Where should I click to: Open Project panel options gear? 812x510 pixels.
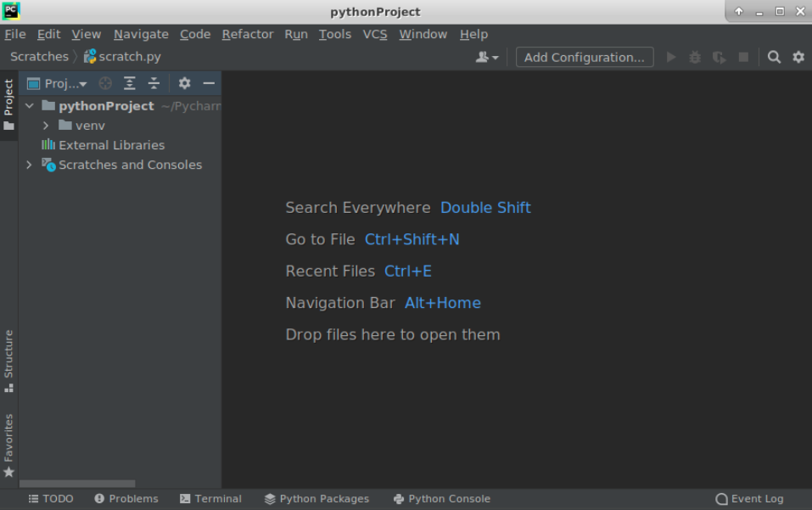pos(184,83)
